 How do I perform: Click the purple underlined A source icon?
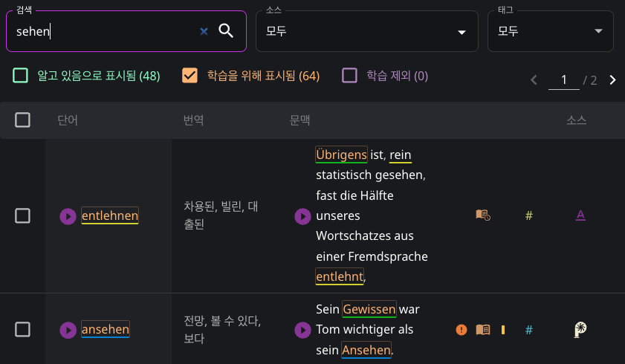pyautogui.click(x=580, y=215)
